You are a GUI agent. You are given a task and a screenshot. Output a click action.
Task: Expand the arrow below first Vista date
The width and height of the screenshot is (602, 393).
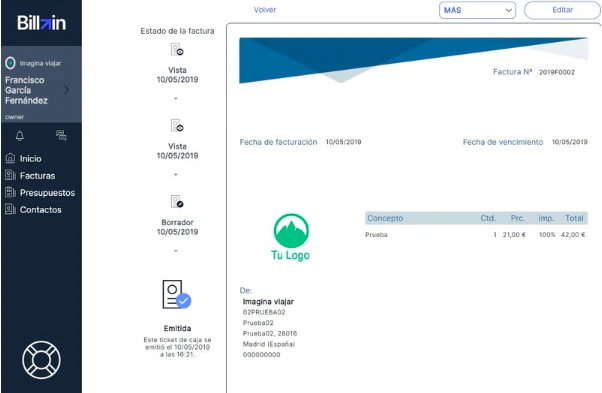coord(176,99)
